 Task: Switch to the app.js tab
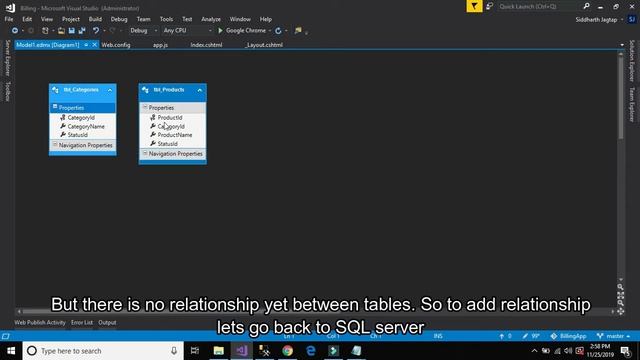coord(160,45)
